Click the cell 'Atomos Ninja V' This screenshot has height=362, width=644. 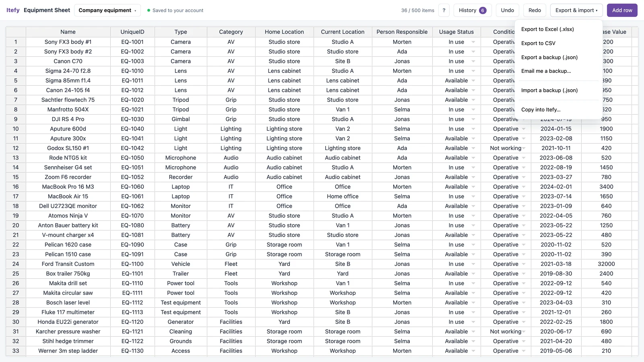pyautogui.click(x=68, y=216)
